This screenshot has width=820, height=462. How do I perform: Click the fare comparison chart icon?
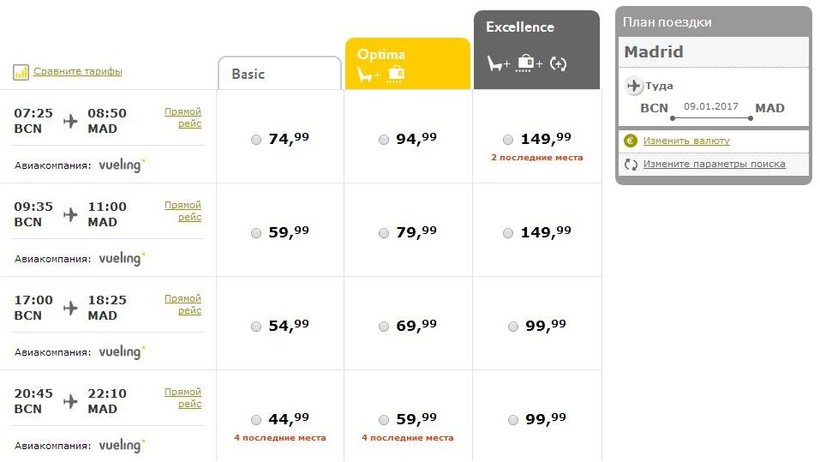point(21,72)
